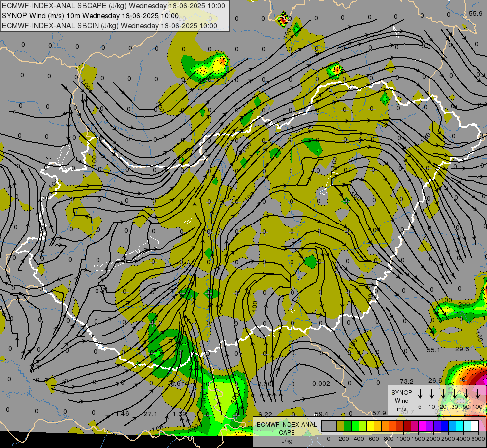The image size is (487, 448).
Task: Select the bright magenta CAPE legend swatch
Action: click(x=422, y=426)
